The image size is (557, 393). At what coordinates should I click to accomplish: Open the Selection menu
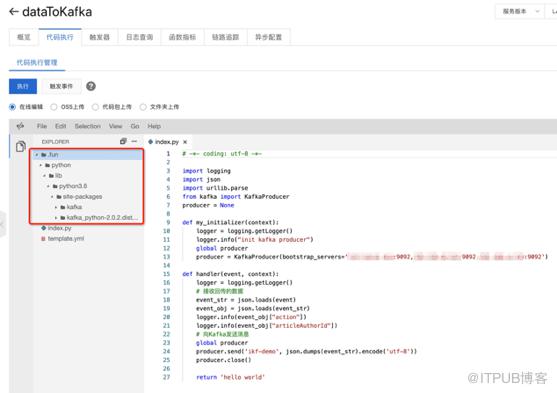(x=87, y=126)
